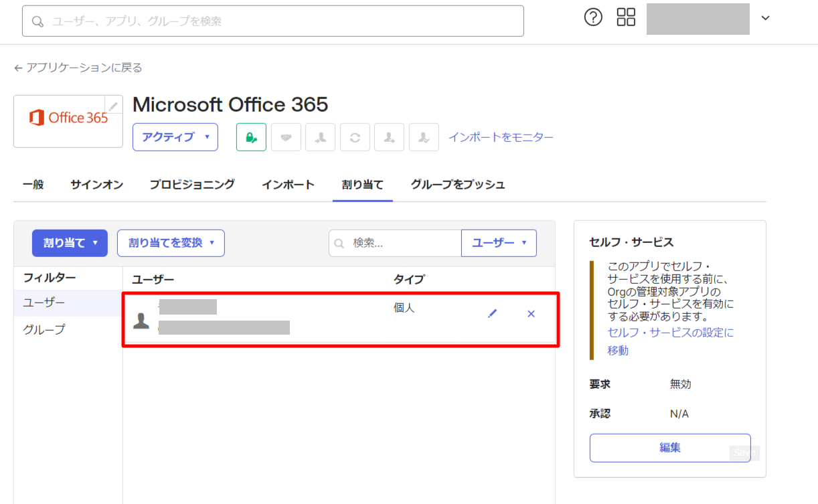Click the circular arrows sync icon
818x504 pixels.
(x=355, y=137)
